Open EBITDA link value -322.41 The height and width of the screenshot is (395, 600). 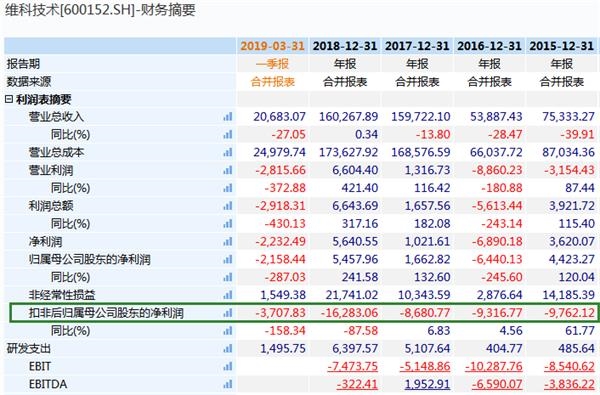click(x=357, y=384)
